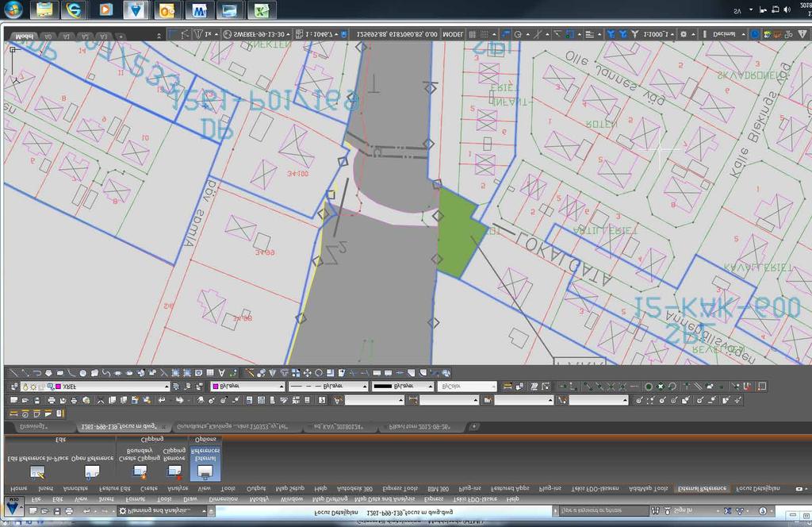Toggle MODEL space button in status bar
The height and width of the screenshot is (527, 812).
(453, 34)
